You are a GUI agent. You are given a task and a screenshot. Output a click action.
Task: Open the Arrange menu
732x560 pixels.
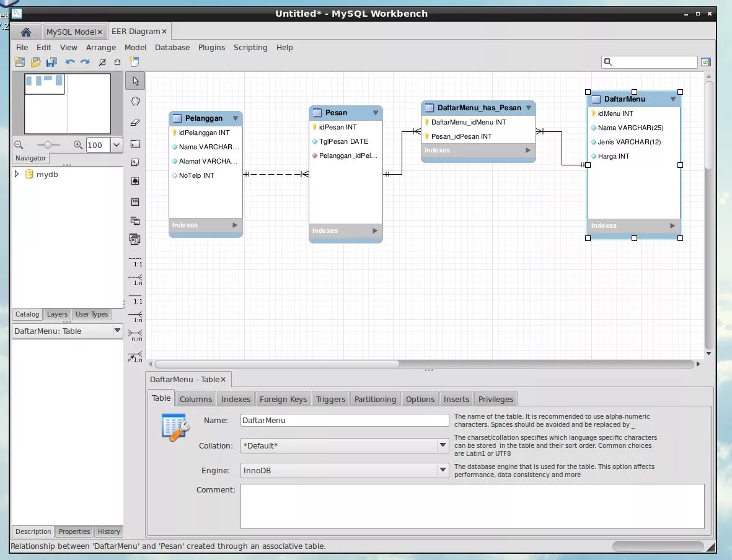pyautogui.click(x=101, y=48)
